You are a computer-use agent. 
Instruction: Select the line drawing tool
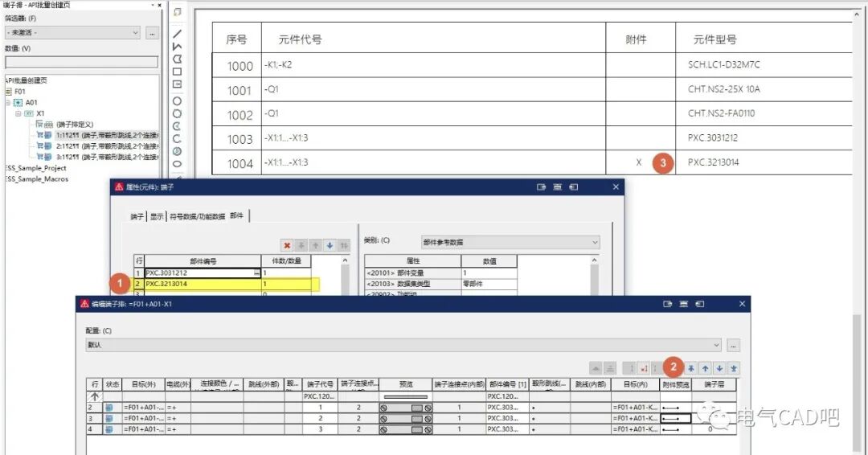177,34
